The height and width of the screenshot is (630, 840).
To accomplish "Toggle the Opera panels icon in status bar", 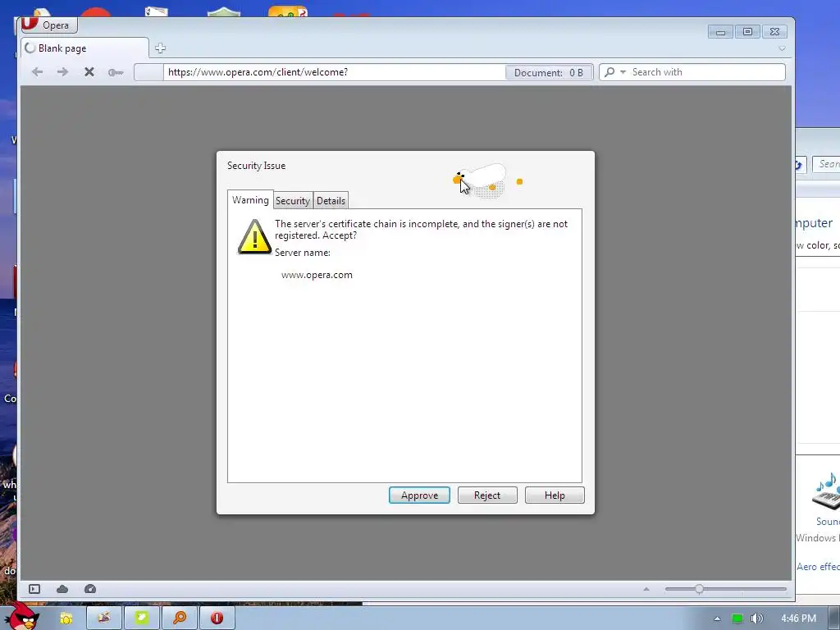I will (34, 589).
